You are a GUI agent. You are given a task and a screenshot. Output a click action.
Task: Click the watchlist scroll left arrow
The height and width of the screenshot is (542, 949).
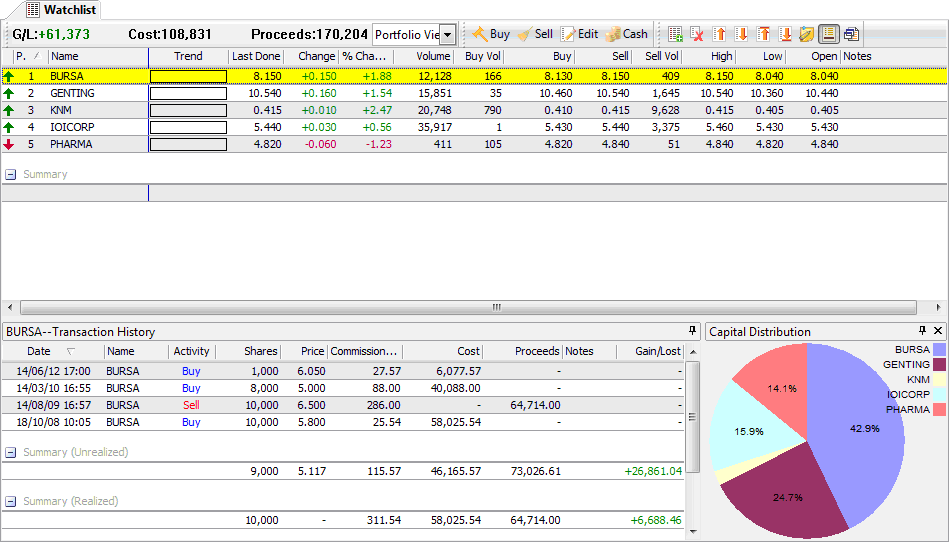(8, 307)
